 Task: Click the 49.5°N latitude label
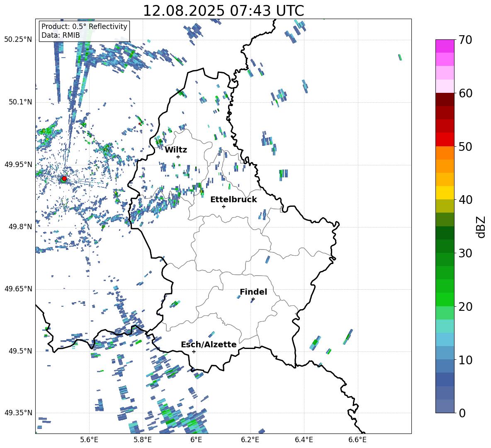pos(20,351)
